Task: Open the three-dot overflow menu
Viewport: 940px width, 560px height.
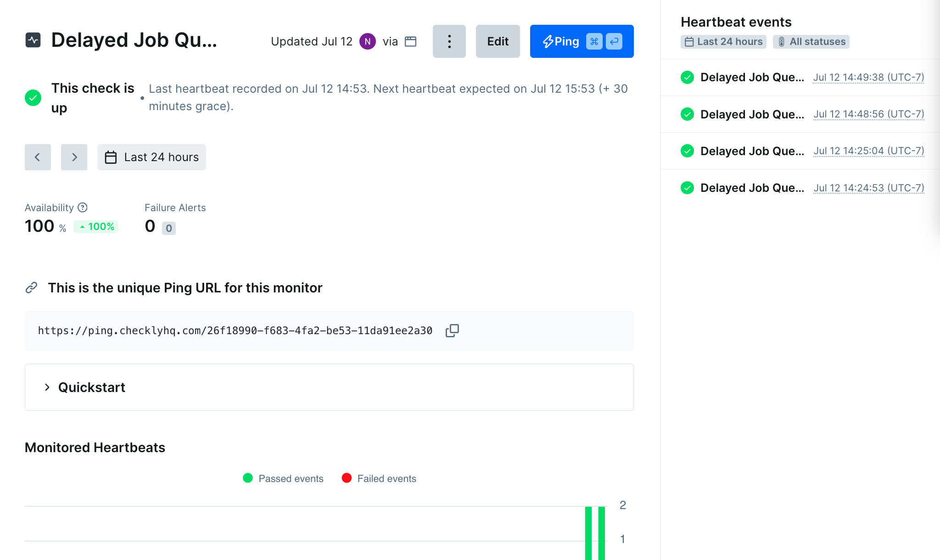Action: pyautogui.click(x=449, y=41)
